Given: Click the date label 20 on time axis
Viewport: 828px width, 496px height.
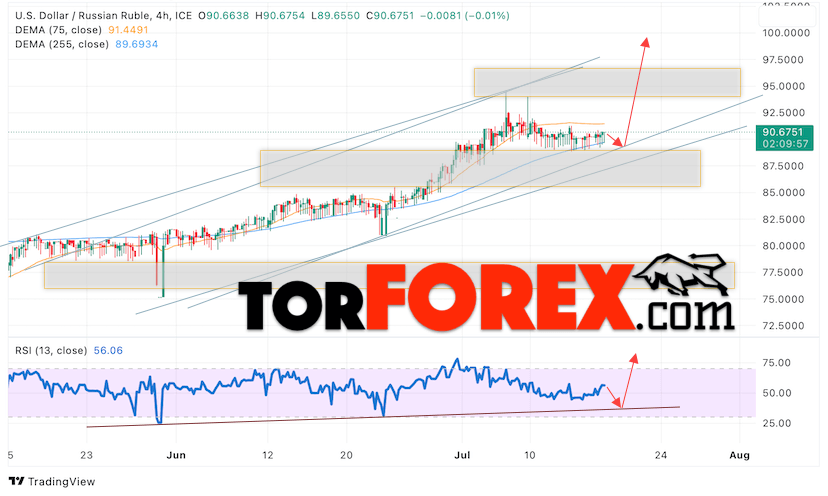Looking at the screenshot, I should coord(346,455).
